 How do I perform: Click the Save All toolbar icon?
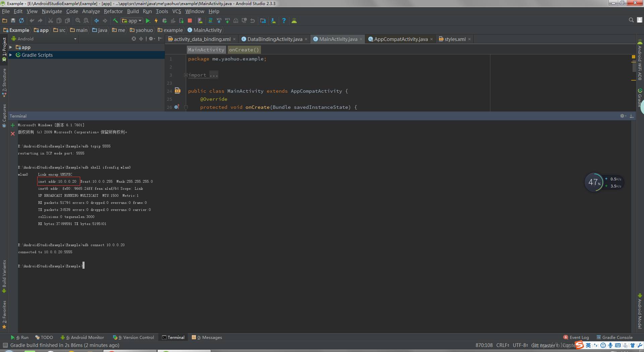point(13,21)
